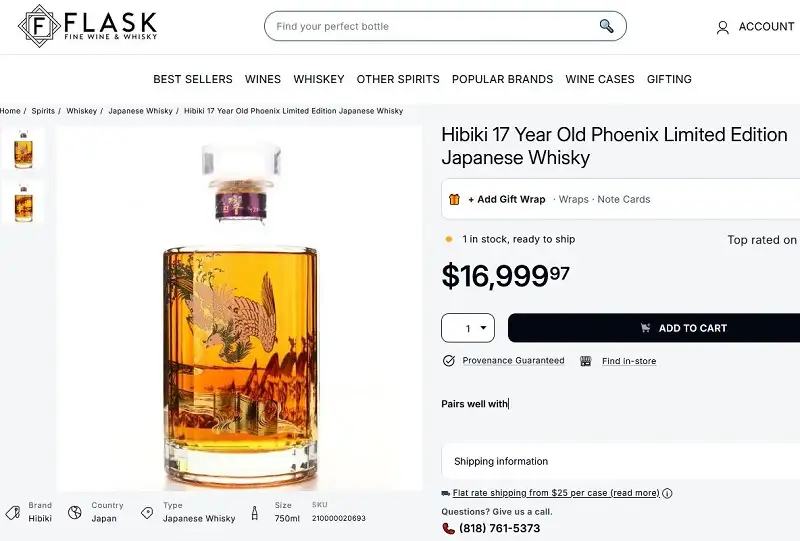Click the store icon beside Find in-store
This screenshot has height=541, width=800.
pyautogui.click(x=586, y=361)
